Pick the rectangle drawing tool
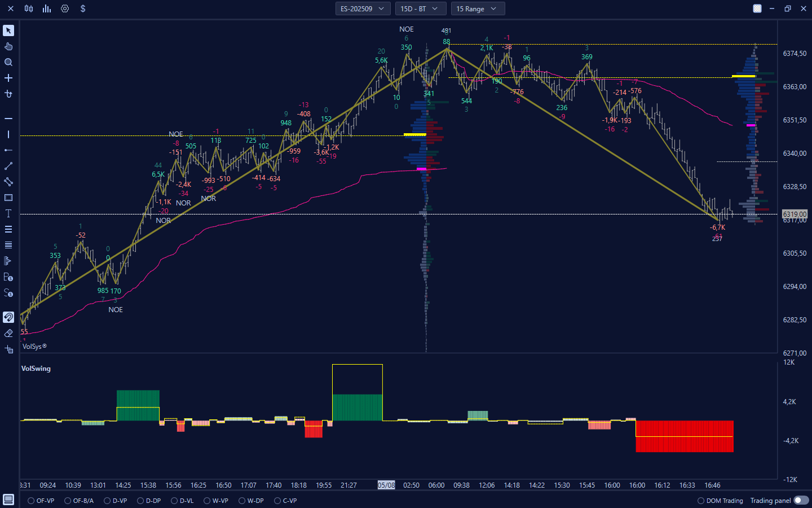Image resolution: width=812 pixels, height=508 pixels. (8, 198)
